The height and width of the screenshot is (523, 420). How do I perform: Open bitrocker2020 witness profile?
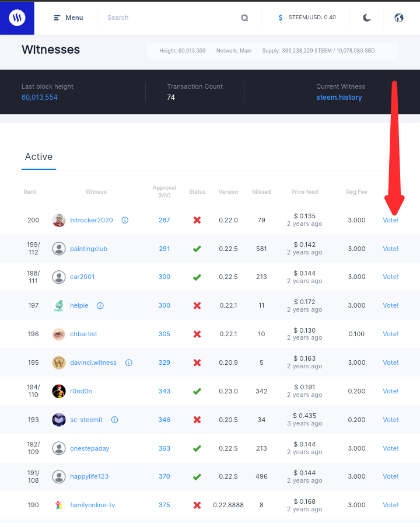(92, 220)
